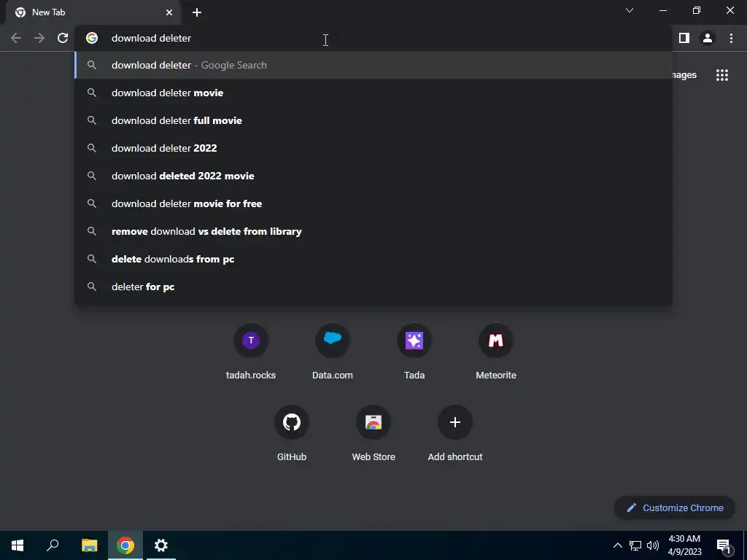Screen dimensions: 747x560
Task: Open Windows taskbar search
Action: click(53, 545)
